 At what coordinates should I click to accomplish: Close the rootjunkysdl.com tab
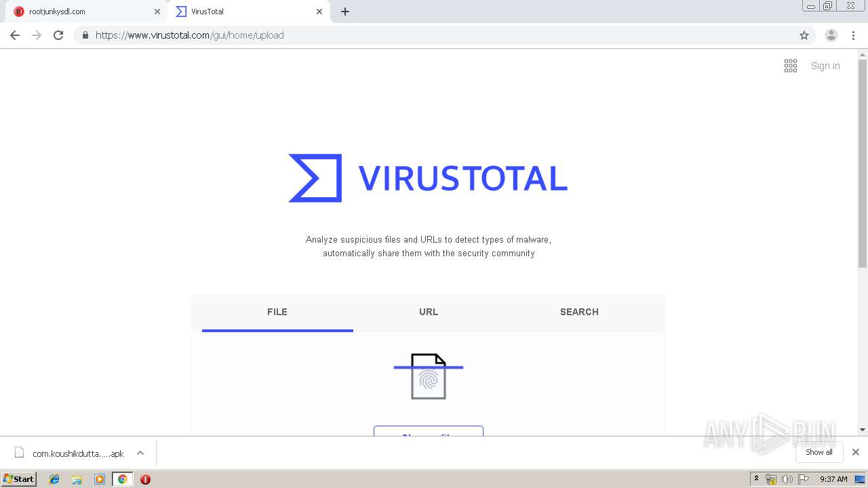[157, 12]
